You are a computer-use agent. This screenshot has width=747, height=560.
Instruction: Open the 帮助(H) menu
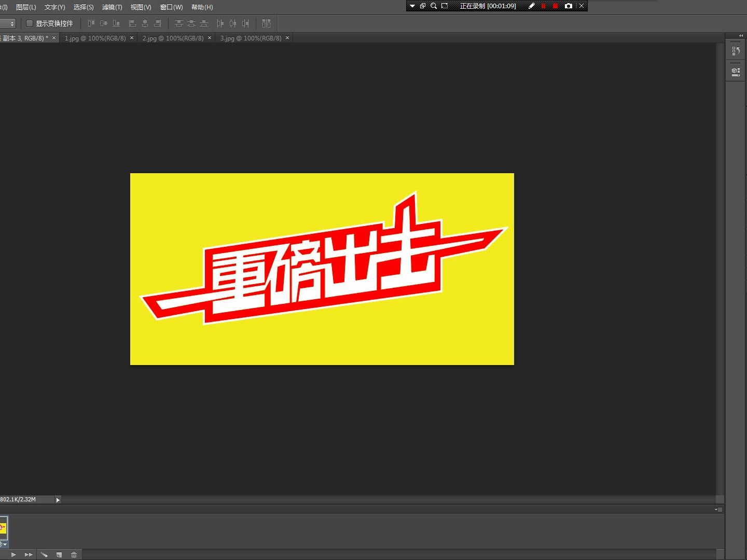[x=202, y=7]
